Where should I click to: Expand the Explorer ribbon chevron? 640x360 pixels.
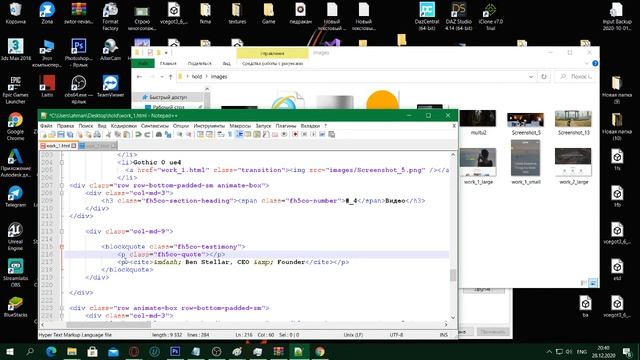[587, 64]
